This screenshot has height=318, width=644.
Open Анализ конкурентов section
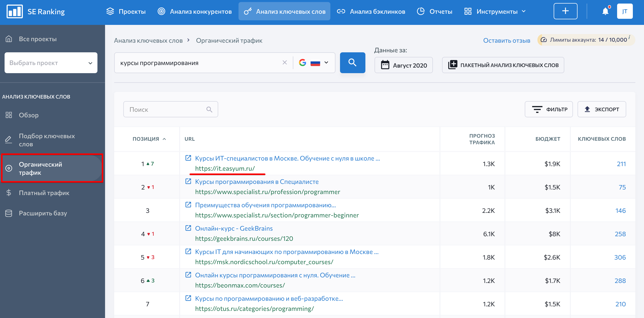pos(195,11)
